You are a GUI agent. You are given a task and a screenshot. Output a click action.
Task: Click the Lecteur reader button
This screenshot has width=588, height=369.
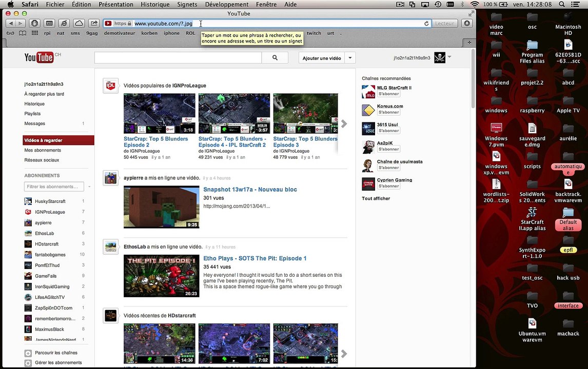[444, 23]
